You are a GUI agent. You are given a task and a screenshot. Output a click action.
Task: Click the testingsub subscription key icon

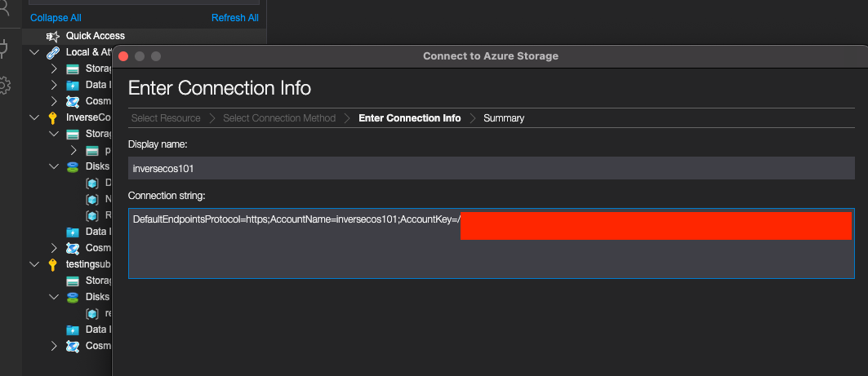coord(52,264)
